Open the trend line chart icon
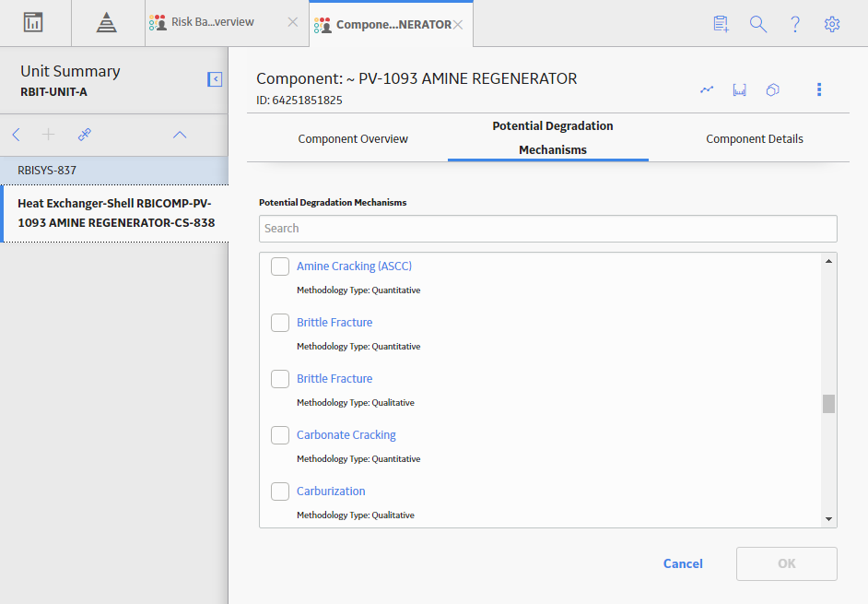 [x=707, y=89]
